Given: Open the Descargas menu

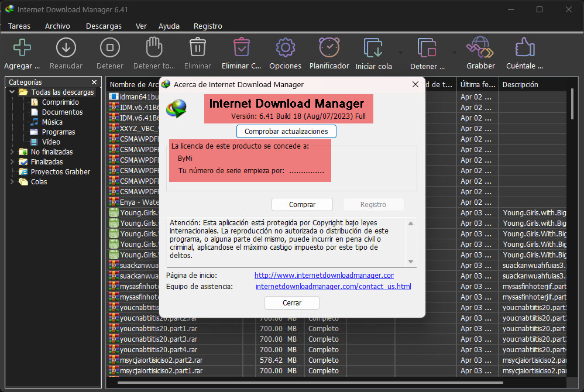Looking at the screenshot, I should click(104, 26).
